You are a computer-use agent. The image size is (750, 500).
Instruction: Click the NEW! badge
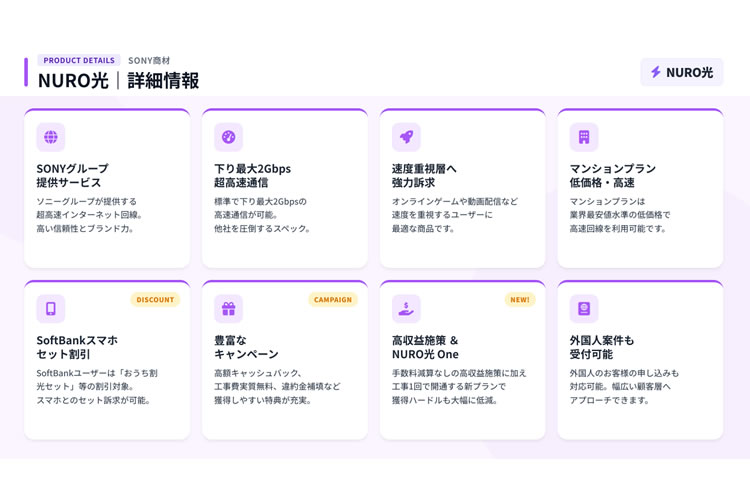coord(520,300)
